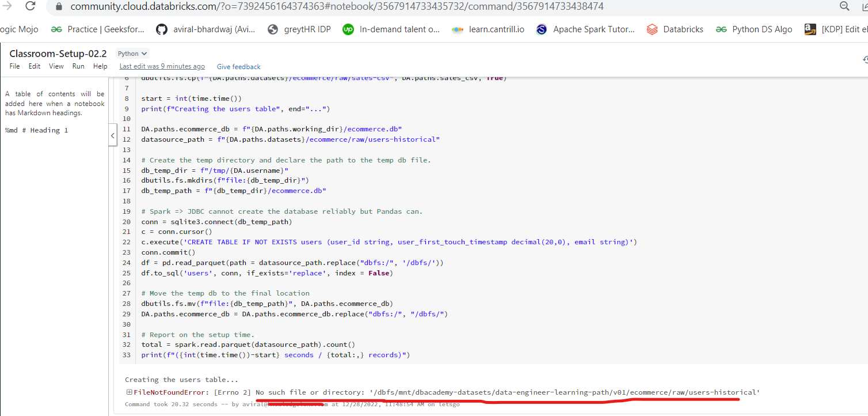
Task: Open the browser zoom magnifier icon
Action: click(844, 6)
